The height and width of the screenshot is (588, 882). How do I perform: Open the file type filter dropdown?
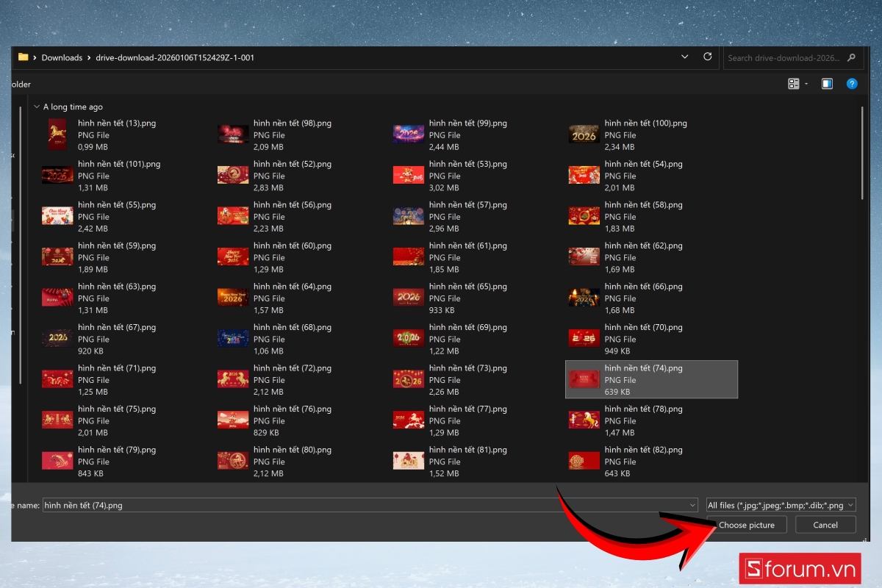click(781, 505)
